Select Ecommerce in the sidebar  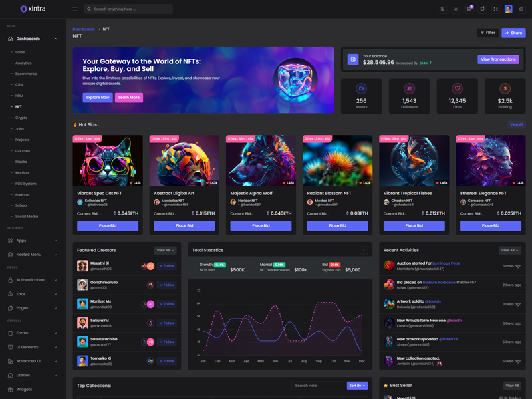coord(26,74)
